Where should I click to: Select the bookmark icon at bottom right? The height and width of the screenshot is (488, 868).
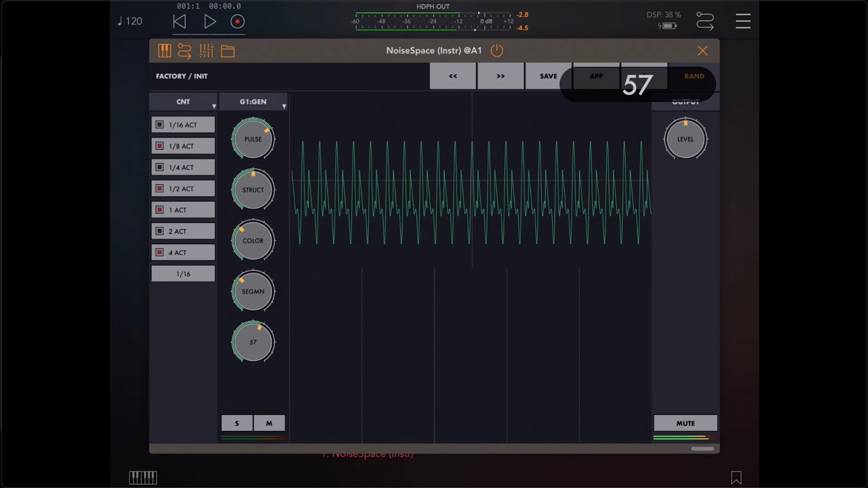pos(736,478)
